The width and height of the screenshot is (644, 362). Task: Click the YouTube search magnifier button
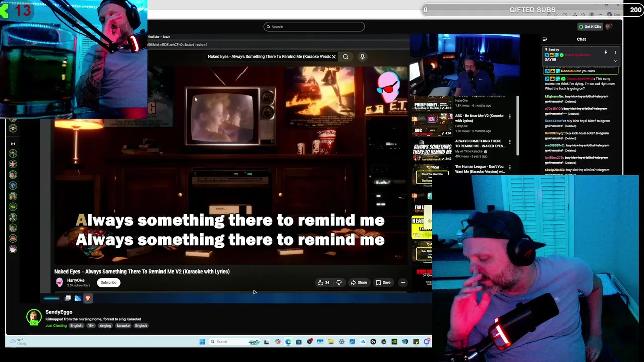click(345, 57)
